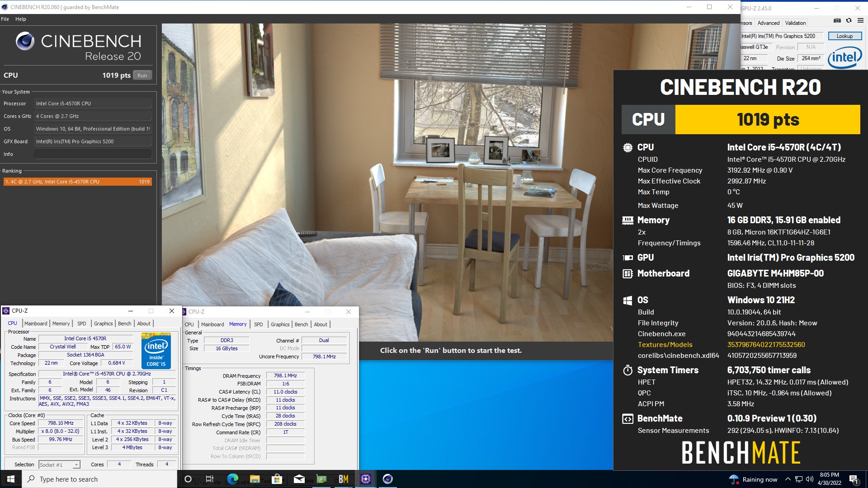Screen dimensions: 868x488
Task: Select Memory tab in second CPU-Z window
Action: coord(238,324)
